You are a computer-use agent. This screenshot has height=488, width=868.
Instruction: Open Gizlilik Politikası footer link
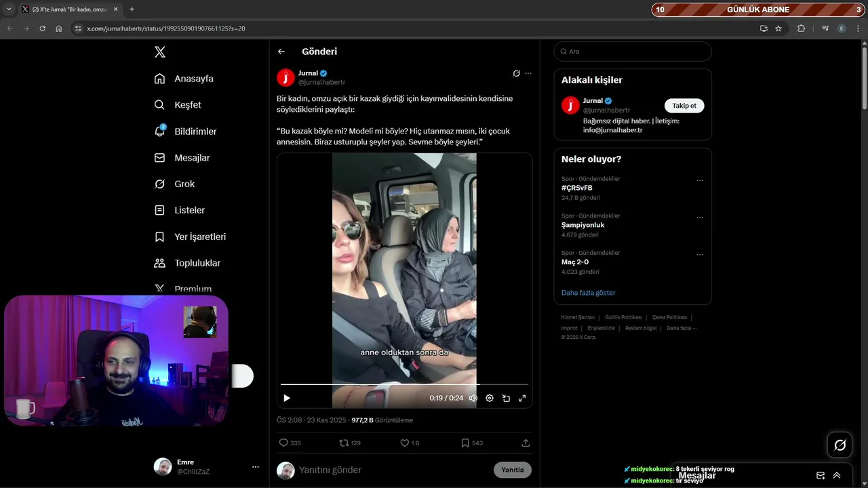pyautogui.click(x=623, y=317)
